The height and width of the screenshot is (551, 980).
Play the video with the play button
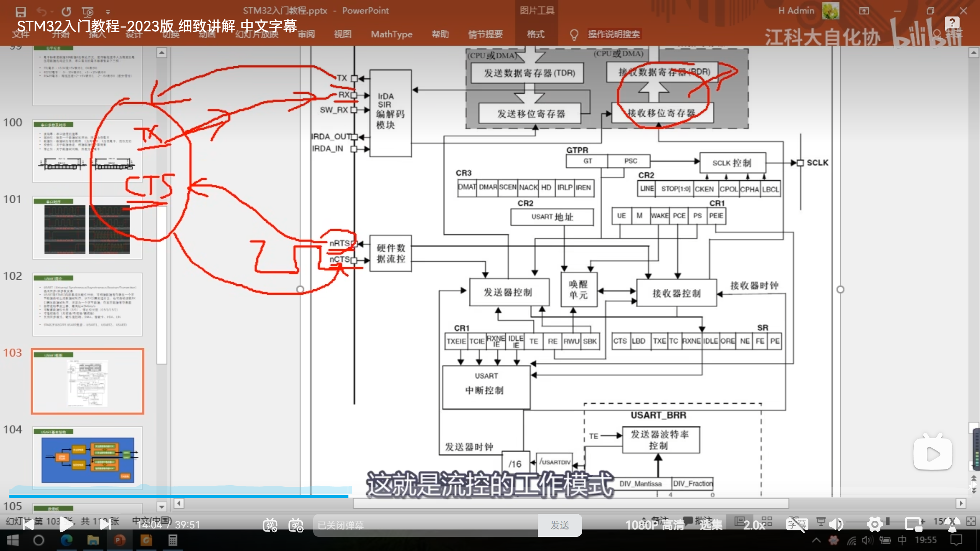[x=66, y=525]
